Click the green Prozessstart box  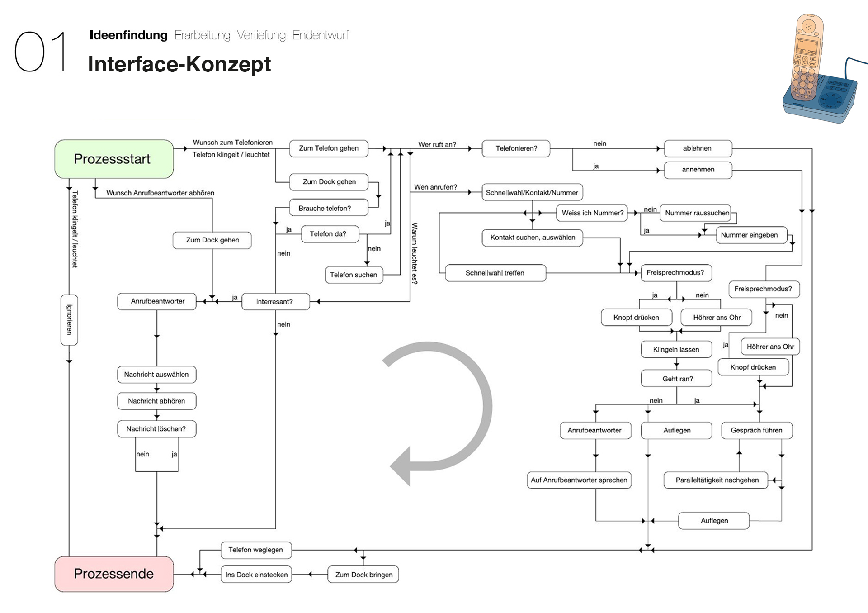tap(114, 159)
